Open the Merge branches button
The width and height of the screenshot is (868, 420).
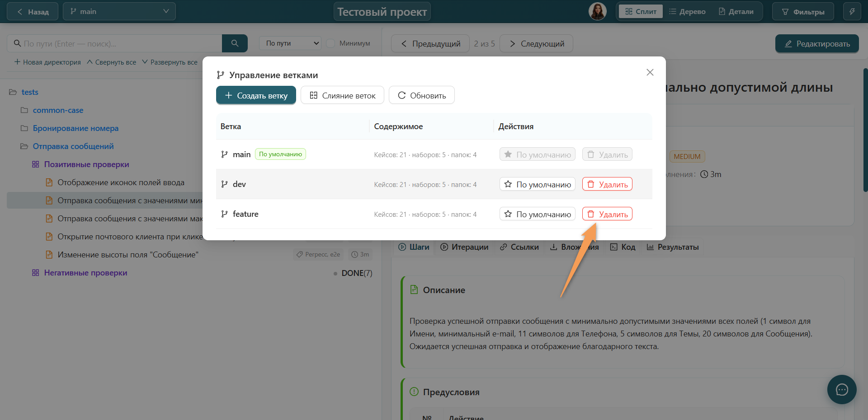(x=342, y=95)
